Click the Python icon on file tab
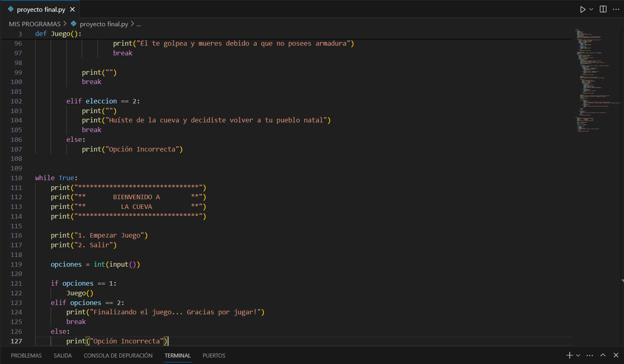Screen dimensions: 624x364 click(x=11, y=9)
